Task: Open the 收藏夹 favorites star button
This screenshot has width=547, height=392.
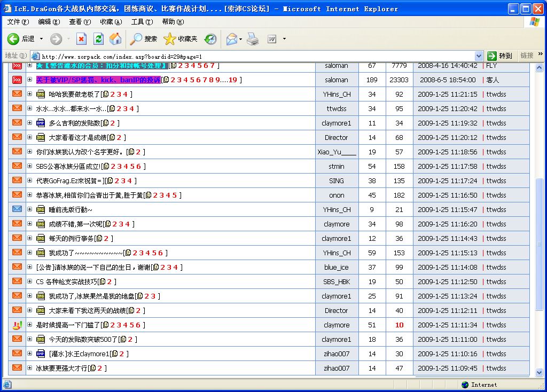Action: coord(181,39)
